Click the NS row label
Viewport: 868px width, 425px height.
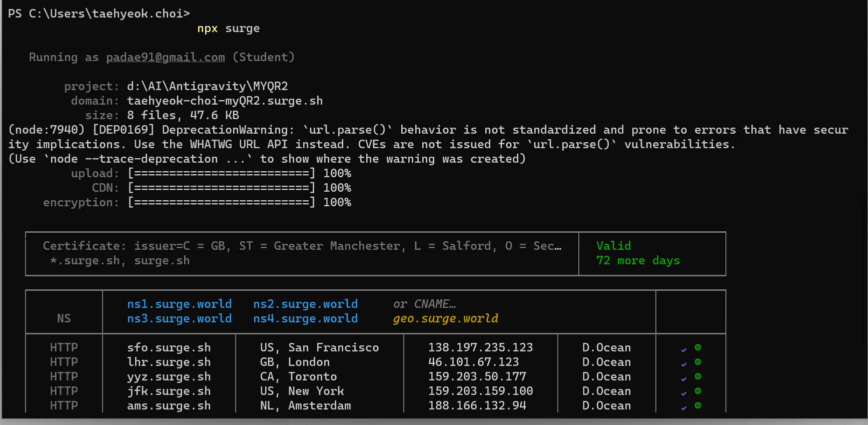(64, 318)
